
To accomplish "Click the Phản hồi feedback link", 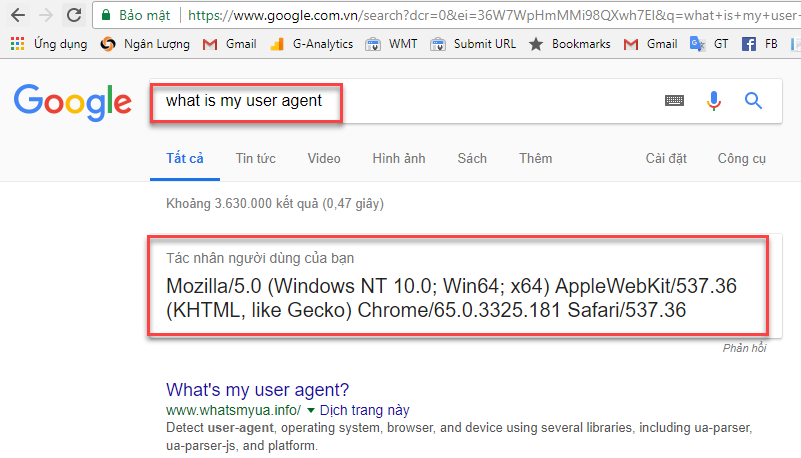I will click(744, 348).
